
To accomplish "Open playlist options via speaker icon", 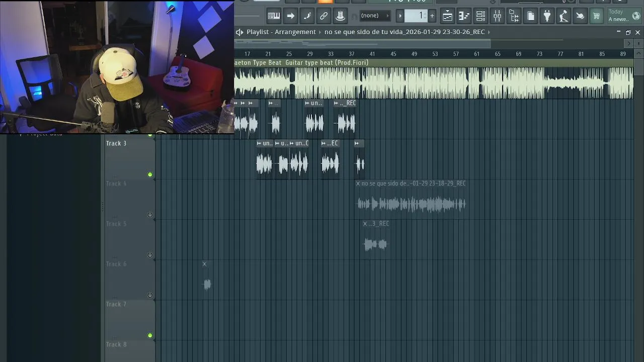I will [x=239, y=32].
